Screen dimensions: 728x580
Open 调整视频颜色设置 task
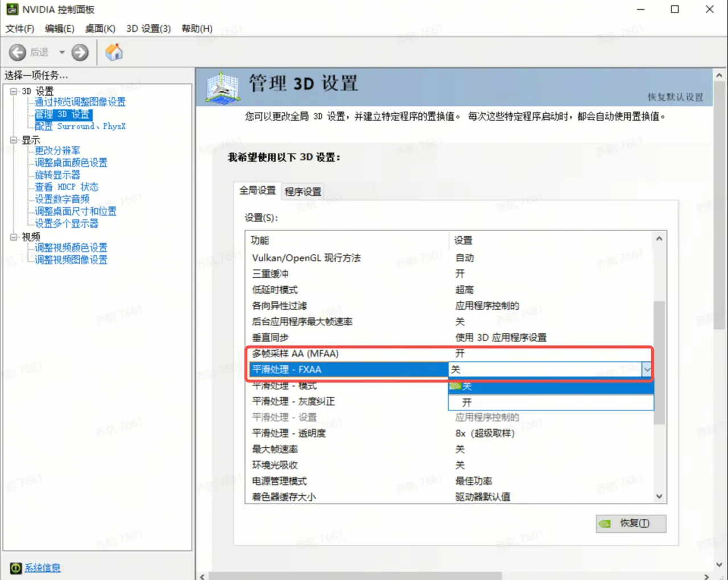[x=71, y=248]
